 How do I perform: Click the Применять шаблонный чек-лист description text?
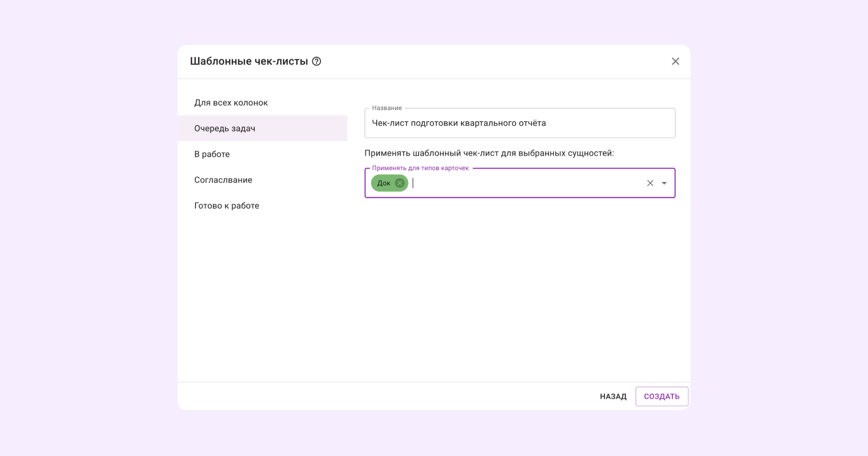(x=489, y=153)
